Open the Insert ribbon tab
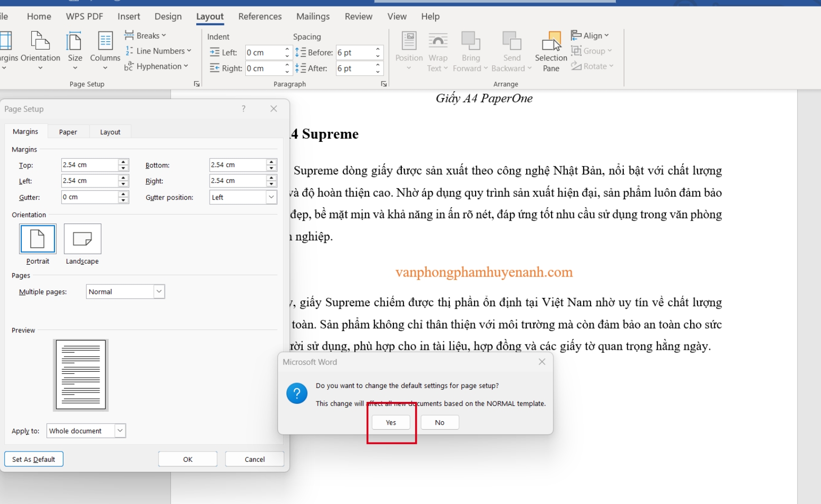The image size is (821, 504). (129, 16)
